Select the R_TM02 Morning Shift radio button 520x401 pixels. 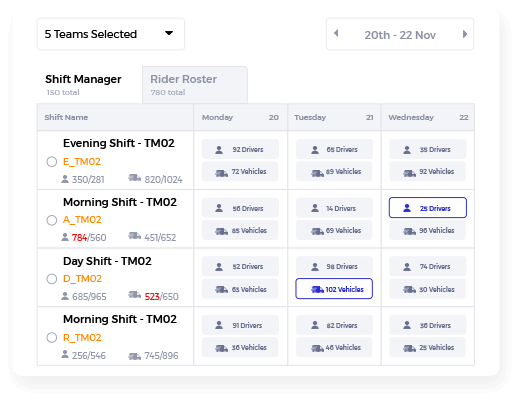tap(52, 337)
